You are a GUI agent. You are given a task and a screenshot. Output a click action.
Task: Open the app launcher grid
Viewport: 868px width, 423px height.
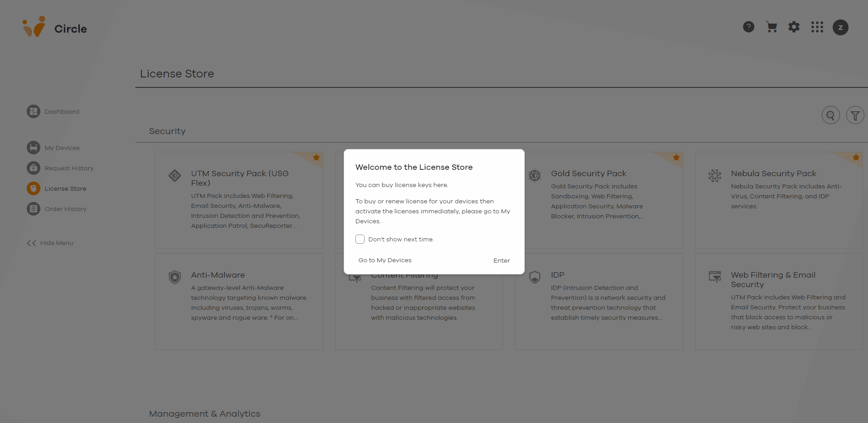pos(817,27)
